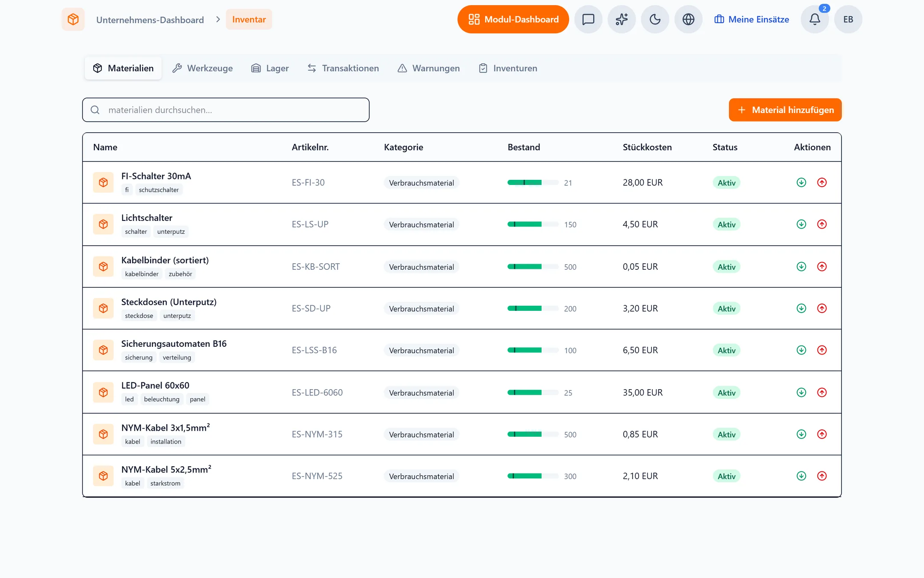Click the Inventar breadcrumb chip
The width and height of the screenshot is (924, 578).
(x=249, y=19)
